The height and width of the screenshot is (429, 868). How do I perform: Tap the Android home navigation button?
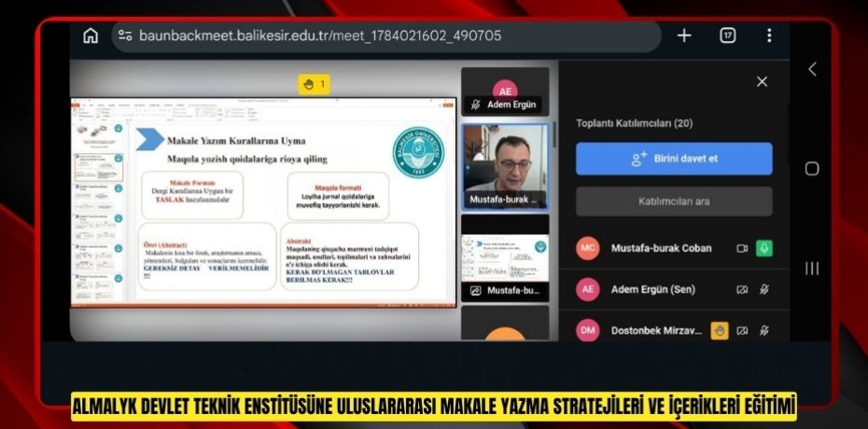pyautogui.click(x=812, y=169)
